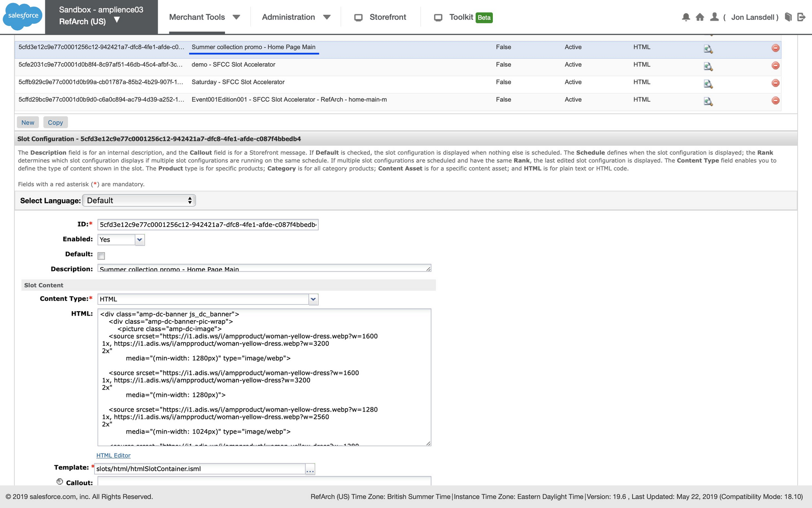Open the Administration menu
The height and width of the screenshot is (508, 812).
288,17
